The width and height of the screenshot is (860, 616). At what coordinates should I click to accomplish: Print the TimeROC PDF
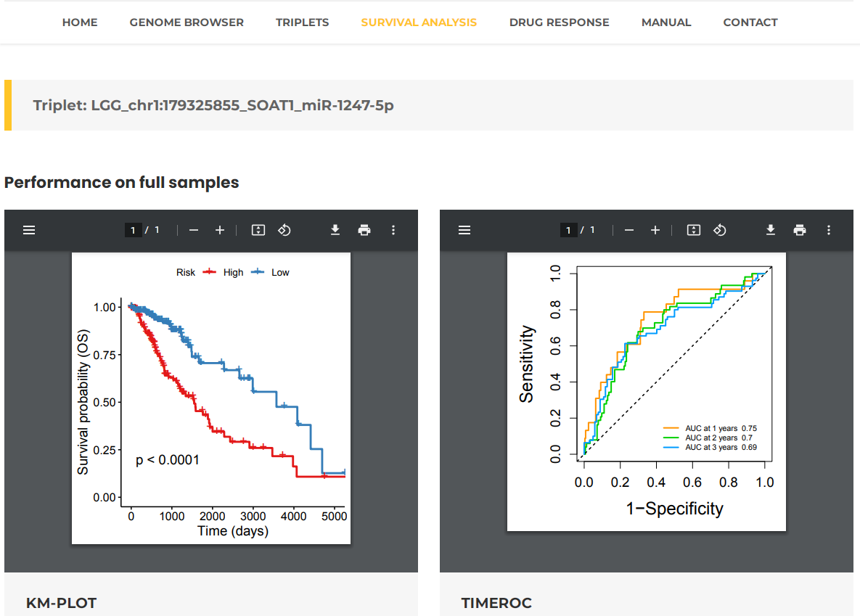pyautogui.click(x=800, y=231)
